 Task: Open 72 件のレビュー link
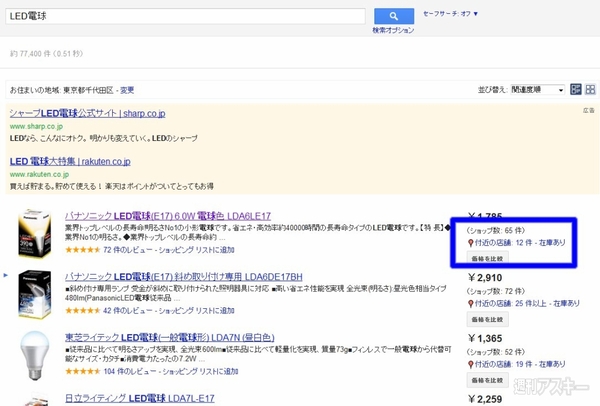[128, 250]
